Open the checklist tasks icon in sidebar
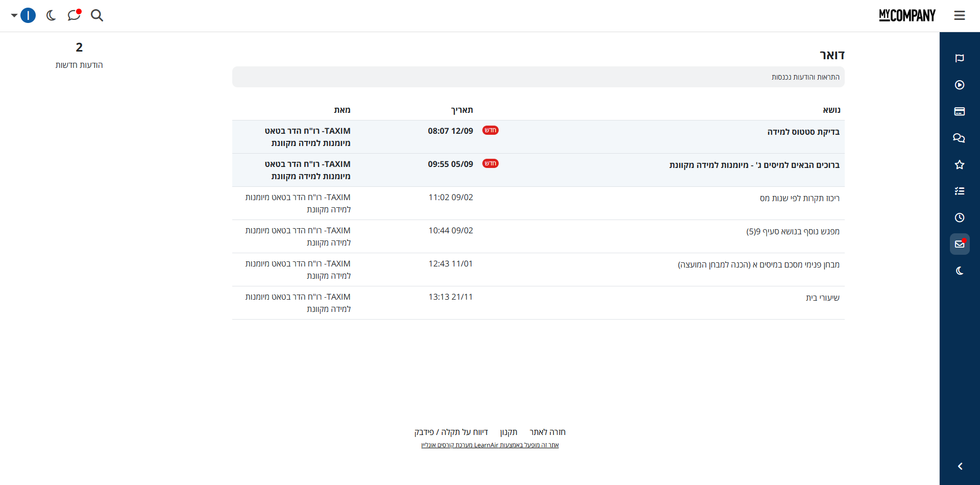Screen dimensions: 980x485 [959, 191]
